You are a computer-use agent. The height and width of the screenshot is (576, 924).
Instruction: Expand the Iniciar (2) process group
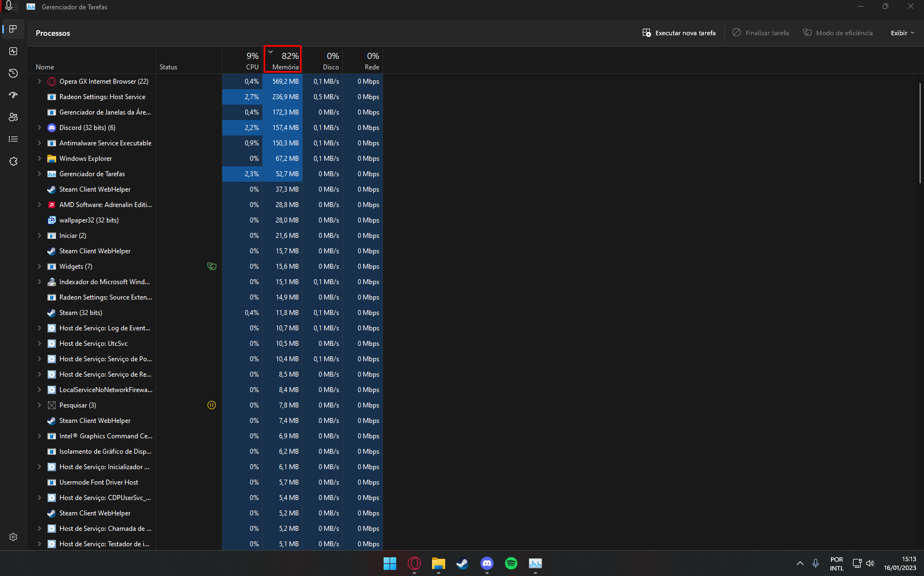click(x=39, y=236)
